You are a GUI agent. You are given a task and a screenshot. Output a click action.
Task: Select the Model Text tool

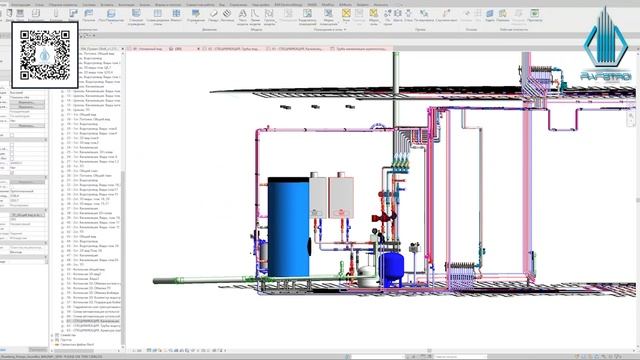(242, 17)
